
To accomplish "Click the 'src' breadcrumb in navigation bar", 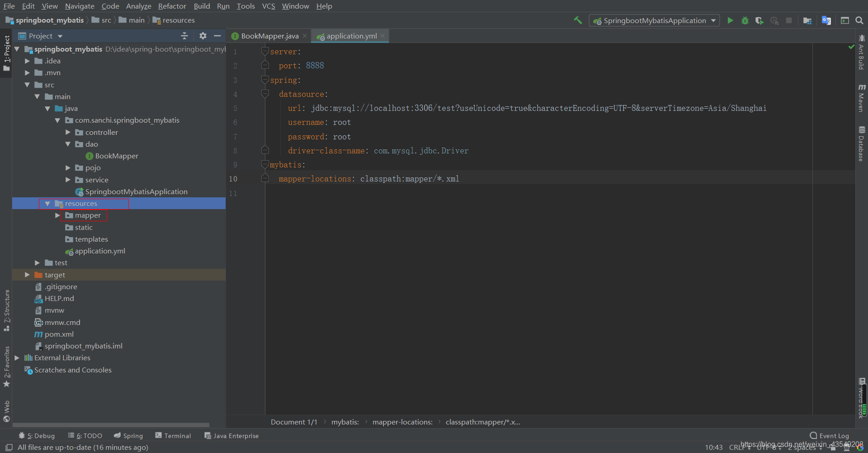I will pyautogui.click(x=102, y=20).
